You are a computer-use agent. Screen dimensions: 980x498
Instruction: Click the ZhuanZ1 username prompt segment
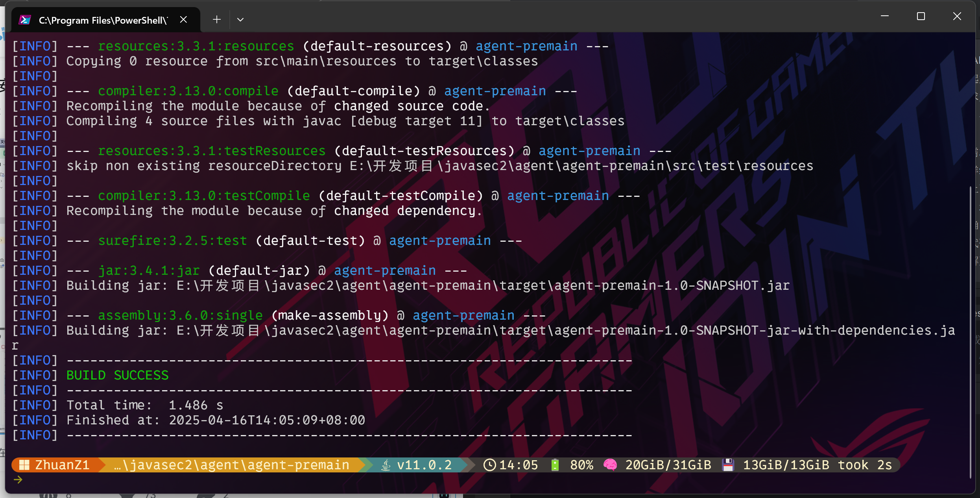coord(62,465)
